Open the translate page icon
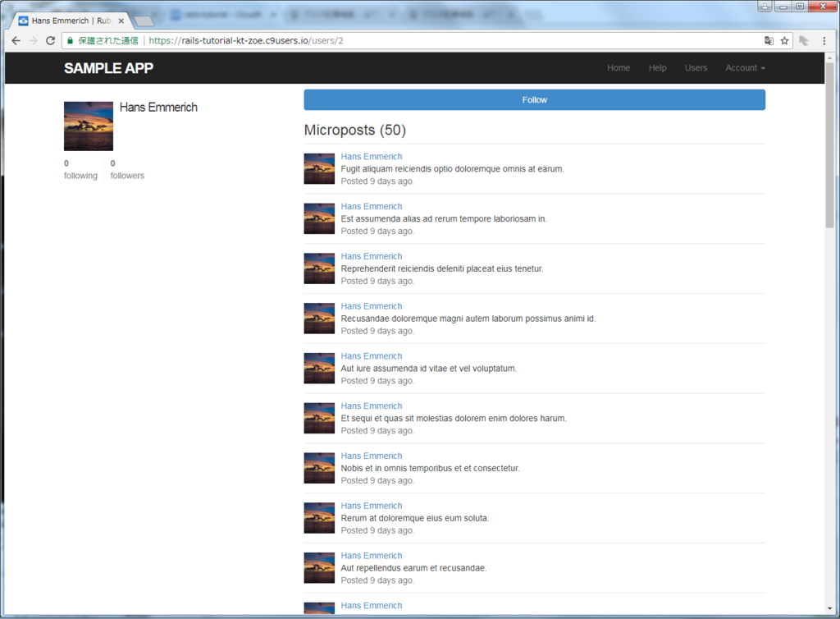The image size is (840, 619). pyautogui.click(x=769, y=41)
